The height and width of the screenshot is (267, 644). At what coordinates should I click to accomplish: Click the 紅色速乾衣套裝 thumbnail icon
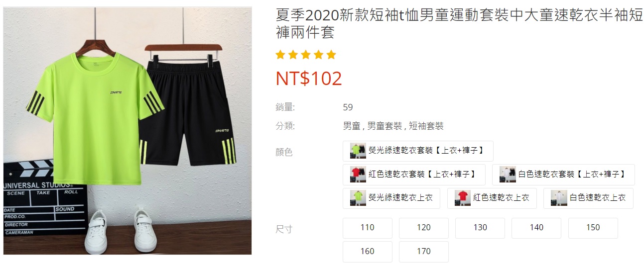358,175
